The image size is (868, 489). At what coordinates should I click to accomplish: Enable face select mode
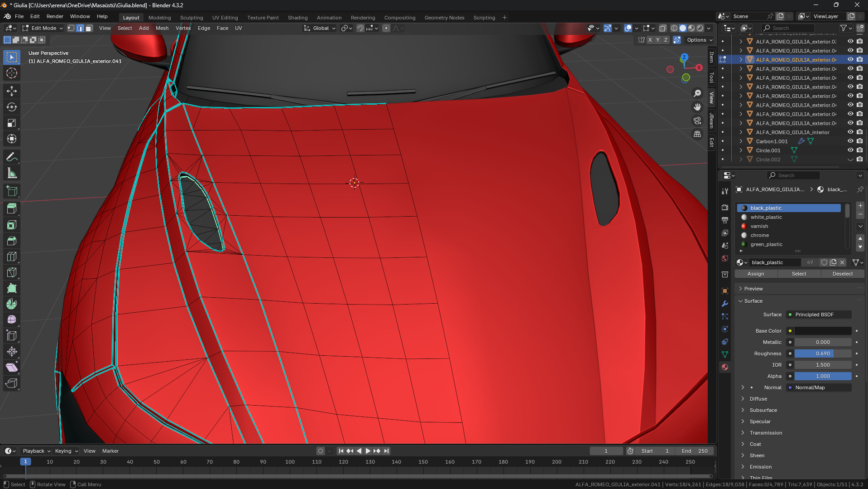(89, 28)
